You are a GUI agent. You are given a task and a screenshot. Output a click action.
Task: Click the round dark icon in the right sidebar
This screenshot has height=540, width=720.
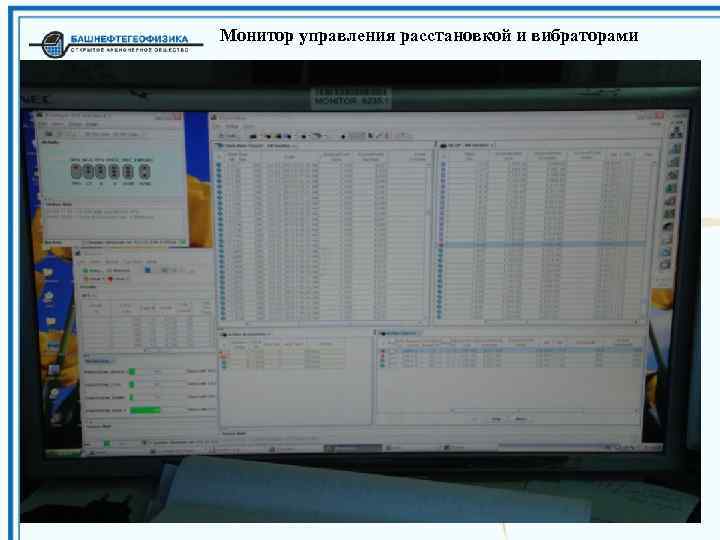click(x=669, y=227)
